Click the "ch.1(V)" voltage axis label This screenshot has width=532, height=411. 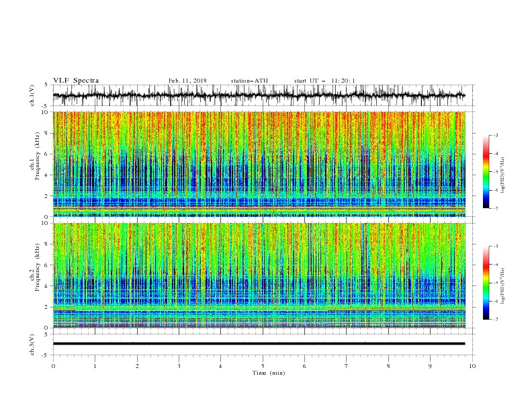[32, 95]
